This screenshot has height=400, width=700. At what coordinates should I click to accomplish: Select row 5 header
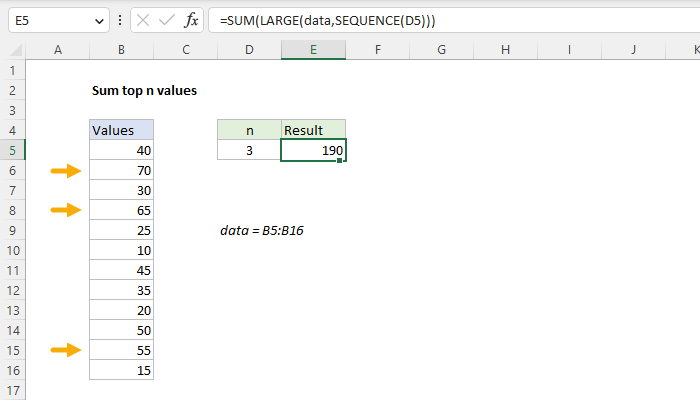(x=12, y=150)
